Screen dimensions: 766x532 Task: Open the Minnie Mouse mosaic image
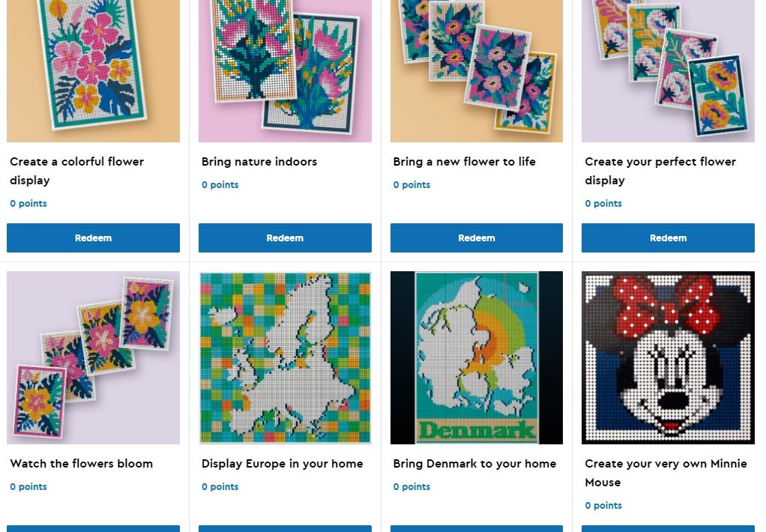point(668,357)
